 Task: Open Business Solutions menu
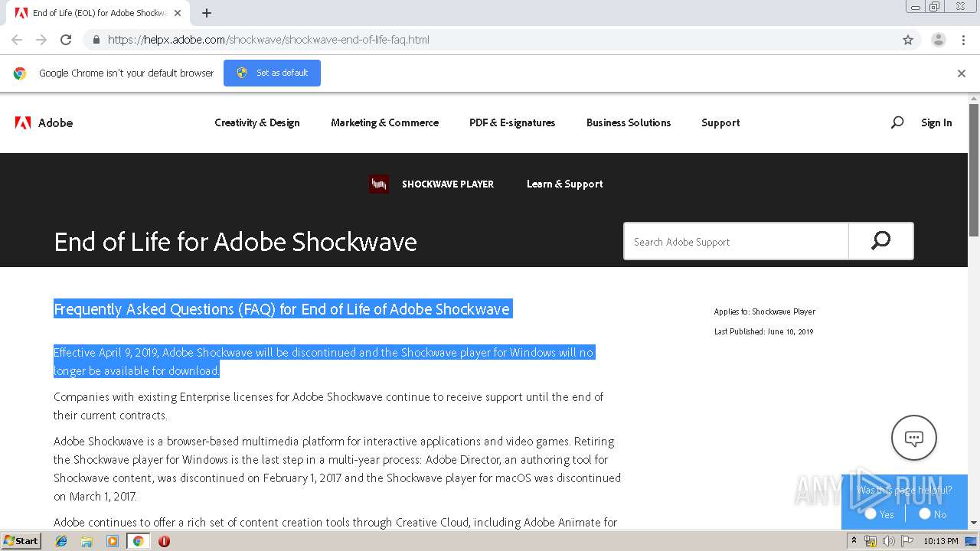[x=629, y=122]
